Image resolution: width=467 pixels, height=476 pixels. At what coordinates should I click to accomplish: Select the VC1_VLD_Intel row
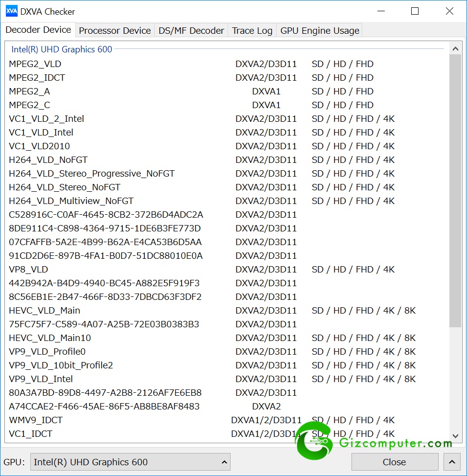226,133
